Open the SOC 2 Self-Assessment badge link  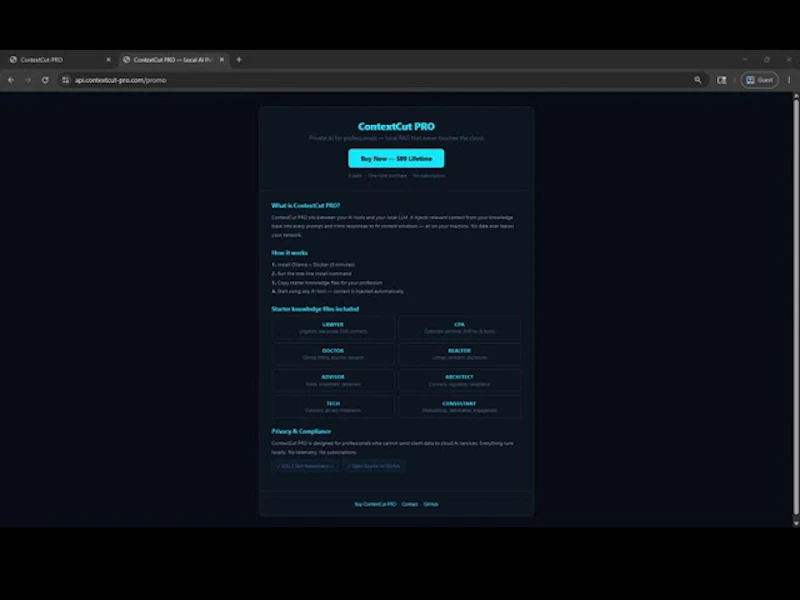[305, 466]
